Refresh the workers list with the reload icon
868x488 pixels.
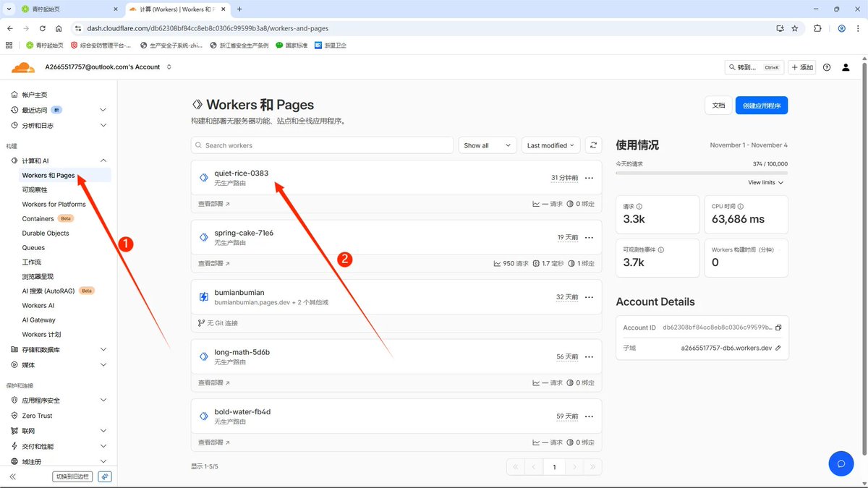[x=593, y=145]
